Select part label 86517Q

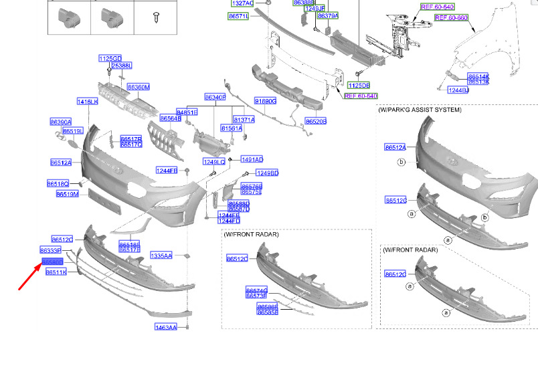pos(131,144)
